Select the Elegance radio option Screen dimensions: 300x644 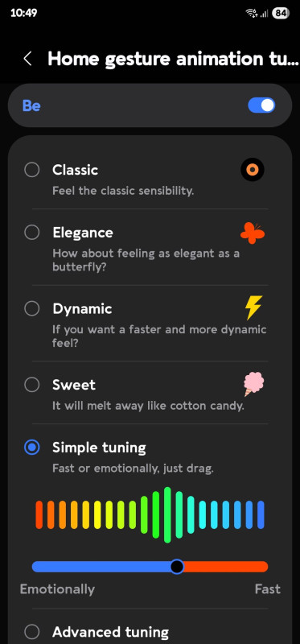[31, 233]
